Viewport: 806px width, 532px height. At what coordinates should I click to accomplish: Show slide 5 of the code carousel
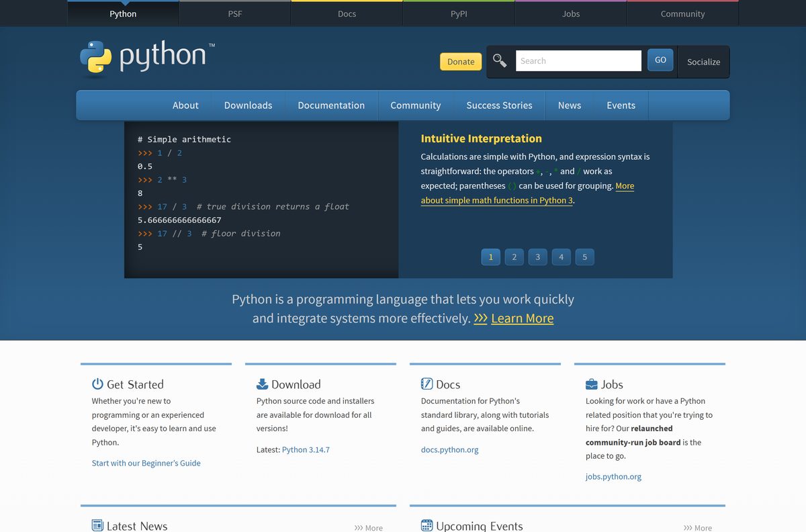click(x=585, y=257)
